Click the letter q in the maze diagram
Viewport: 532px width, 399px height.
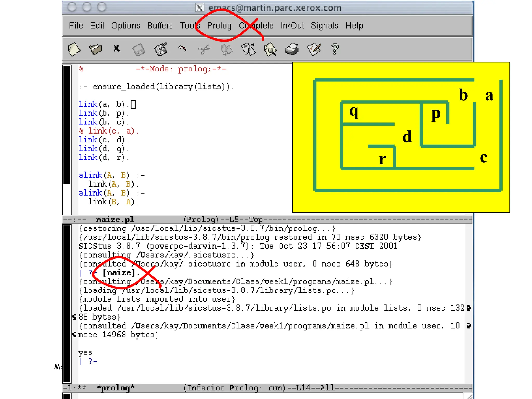click(354, 112)
